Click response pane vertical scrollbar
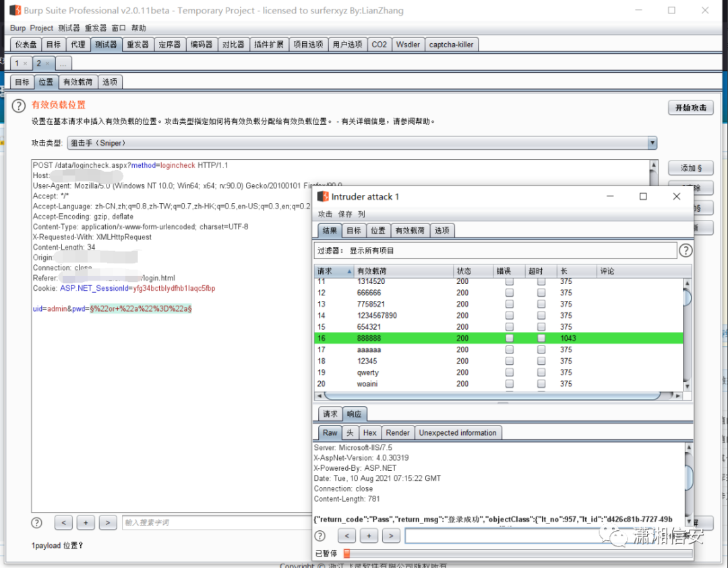This screenshot has height=568, width=728. click(689, 478)
